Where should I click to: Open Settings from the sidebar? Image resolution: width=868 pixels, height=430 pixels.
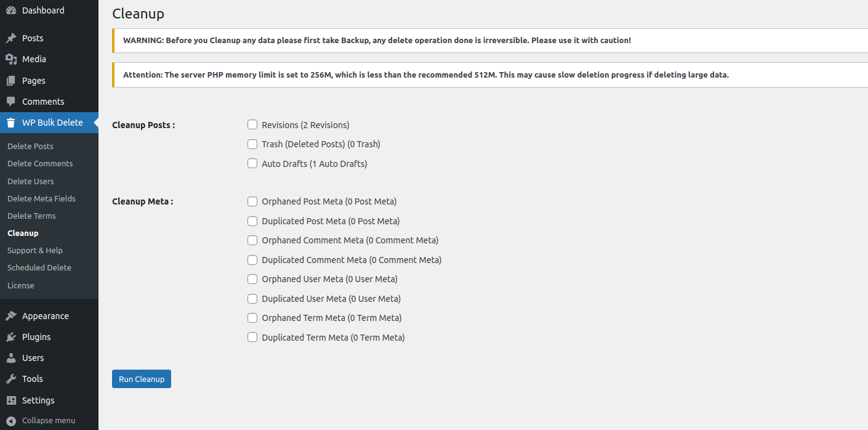tap(38, 400)
